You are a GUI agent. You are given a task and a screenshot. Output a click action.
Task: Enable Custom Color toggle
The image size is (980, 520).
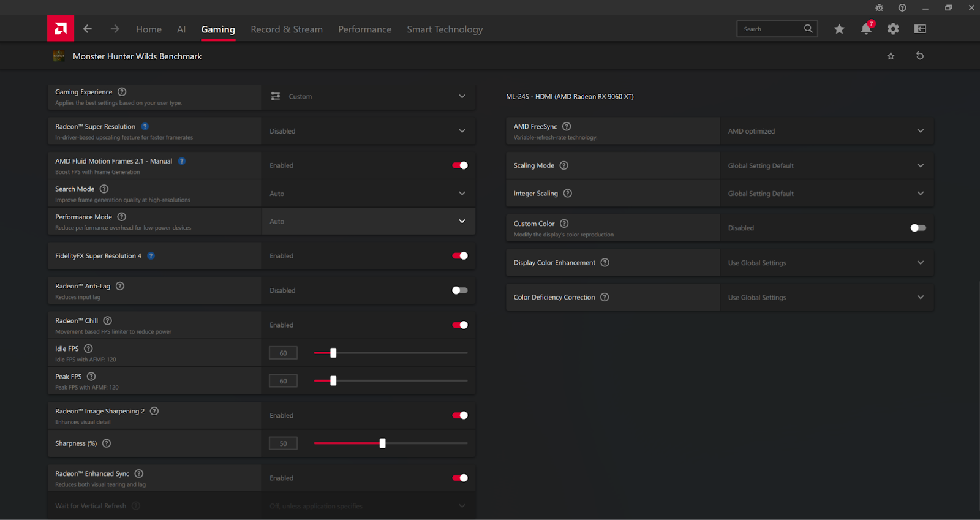click(918, 228)
